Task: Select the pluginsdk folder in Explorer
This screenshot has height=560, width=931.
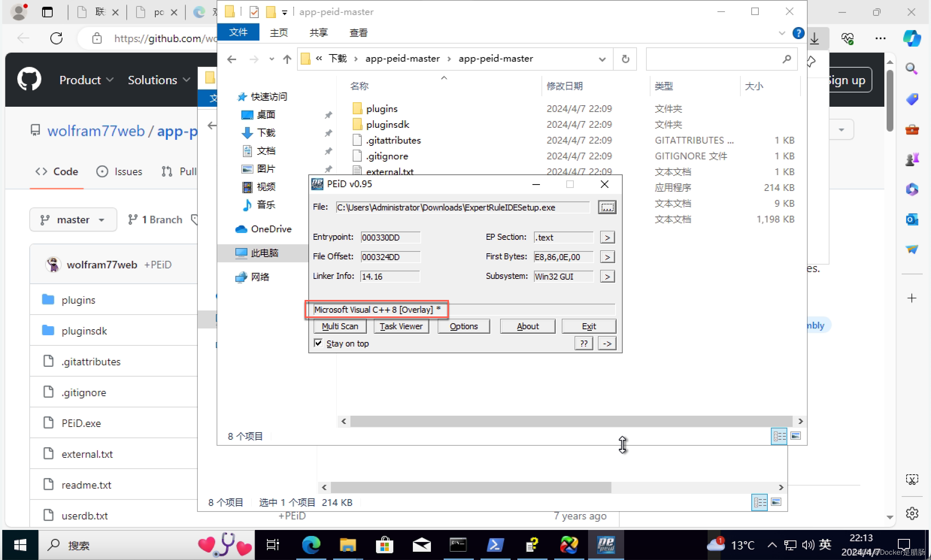Action: (381, 124)
